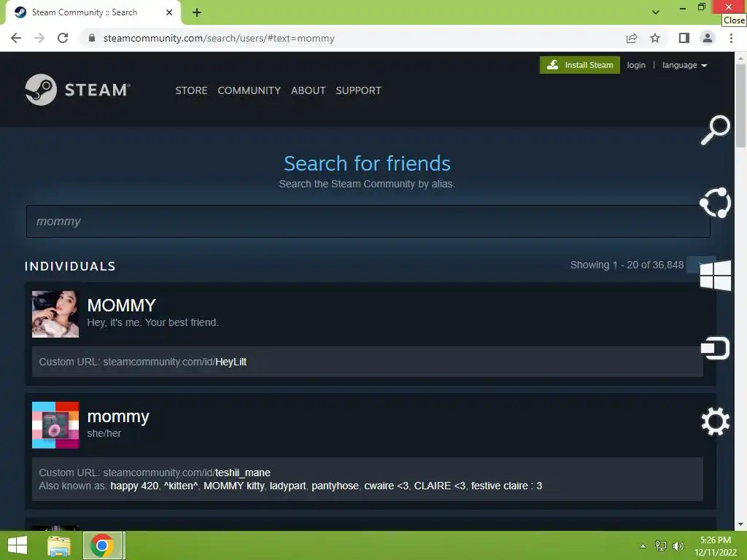Open the language dropdown
747x560 pixels.
click(684, 65)
